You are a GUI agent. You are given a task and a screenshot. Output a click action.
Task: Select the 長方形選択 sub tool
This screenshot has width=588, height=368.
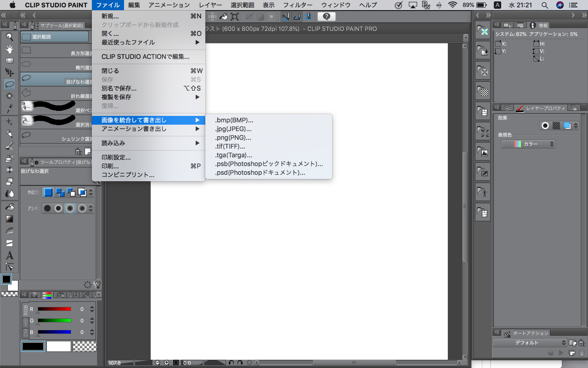(x=57, y=52)
